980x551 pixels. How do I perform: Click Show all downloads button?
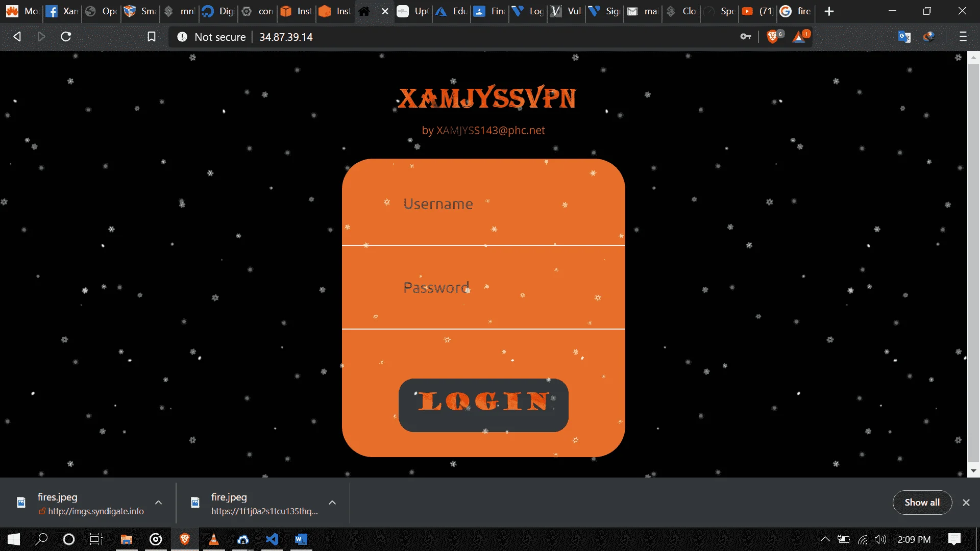[x=922, y=503]
